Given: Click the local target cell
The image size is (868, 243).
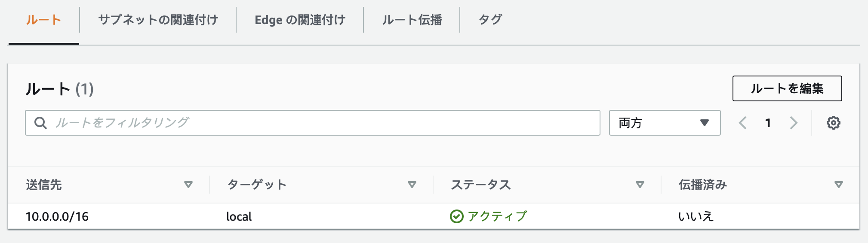Looking at the screenshot, I should [x=239, y=216].
